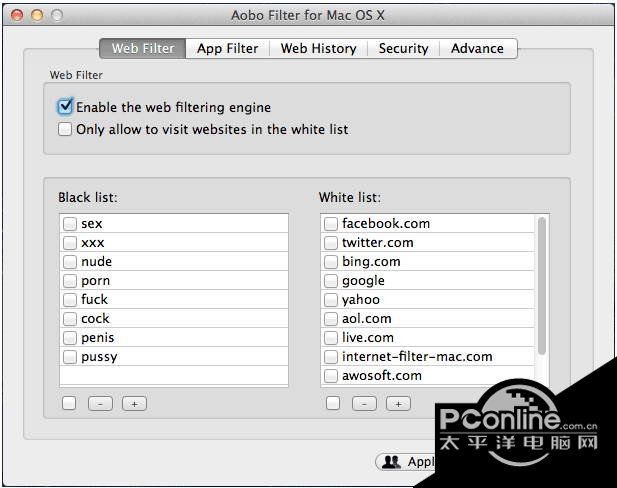
Task: Check the 'penis' black list checkbox
Action: (x=70, y=337)
